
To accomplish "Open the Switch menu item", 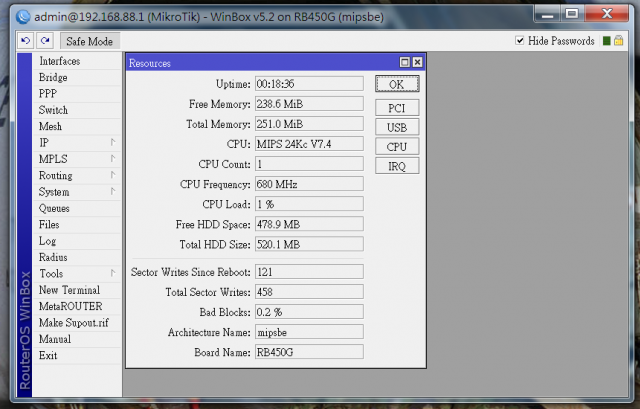I will (x=77, y=110).
